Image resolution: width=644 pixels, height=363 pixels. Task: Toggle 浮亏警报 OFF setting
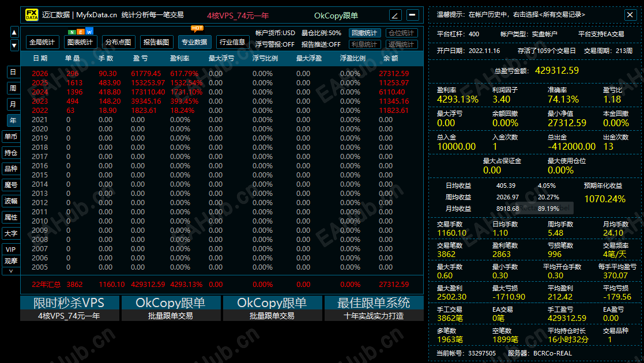point(275,44)
